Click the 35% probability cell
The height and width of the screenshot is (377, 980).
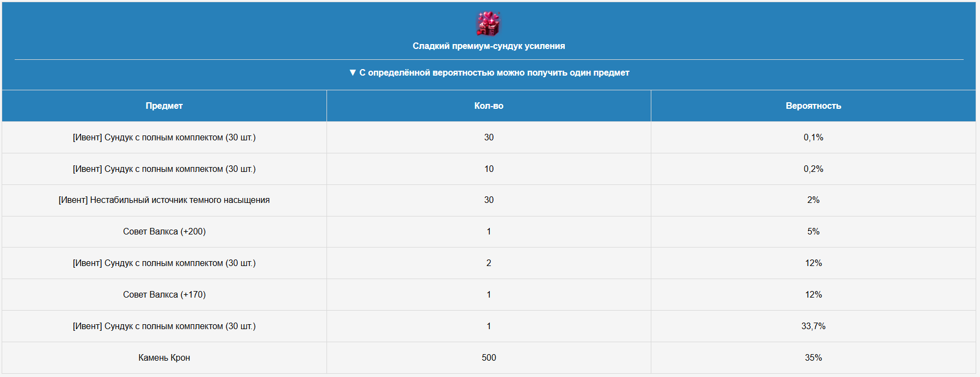(813, 358)
